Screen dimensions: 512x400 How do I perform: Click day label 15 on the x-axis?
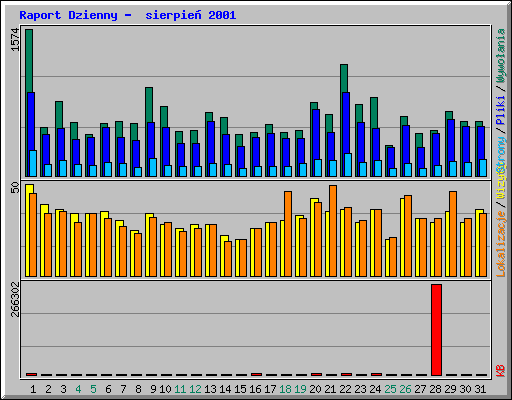point(240,389)
